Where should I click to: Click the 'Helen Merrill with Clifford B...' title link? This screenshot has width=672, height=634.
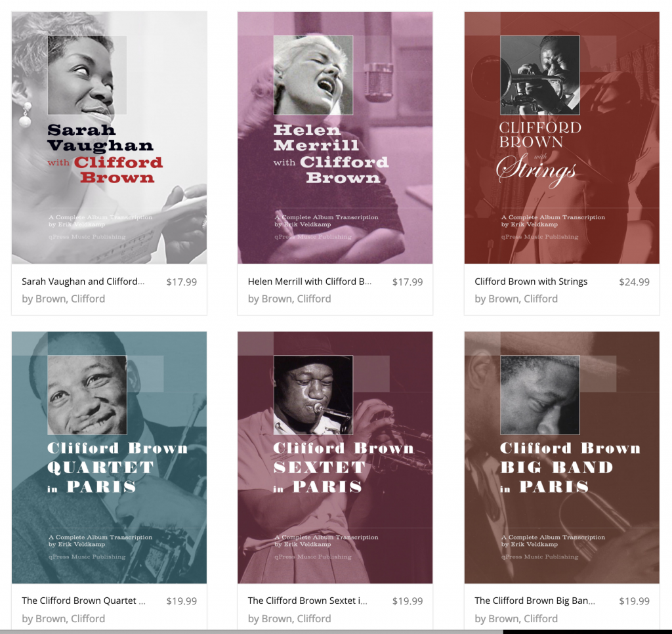coord(310,282)
